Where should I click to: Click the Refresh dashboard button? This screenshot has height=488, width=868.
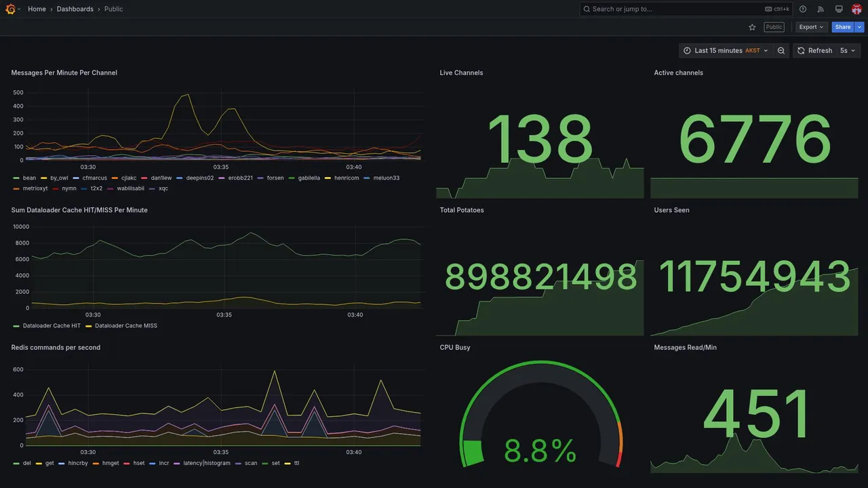click(814, 51)
